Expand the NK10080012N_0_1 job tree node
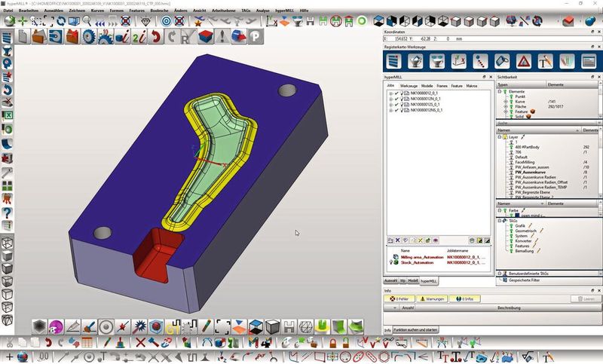603x364 pixels. point(390,99)
